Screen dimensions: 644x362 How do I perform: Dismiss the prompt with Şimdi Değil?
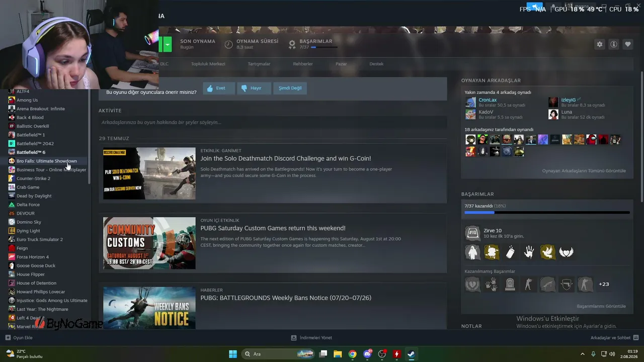pos(290,88)
